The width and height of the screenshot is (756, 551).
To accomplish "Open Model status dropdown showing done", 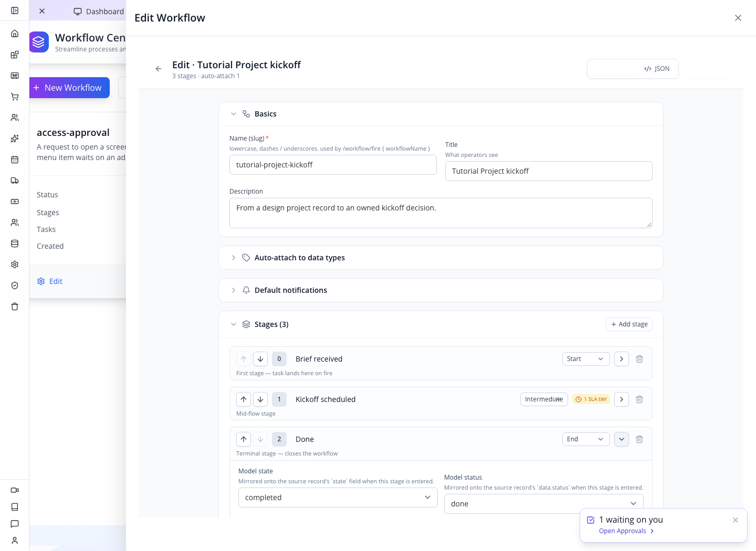I will tap(544, 504).
